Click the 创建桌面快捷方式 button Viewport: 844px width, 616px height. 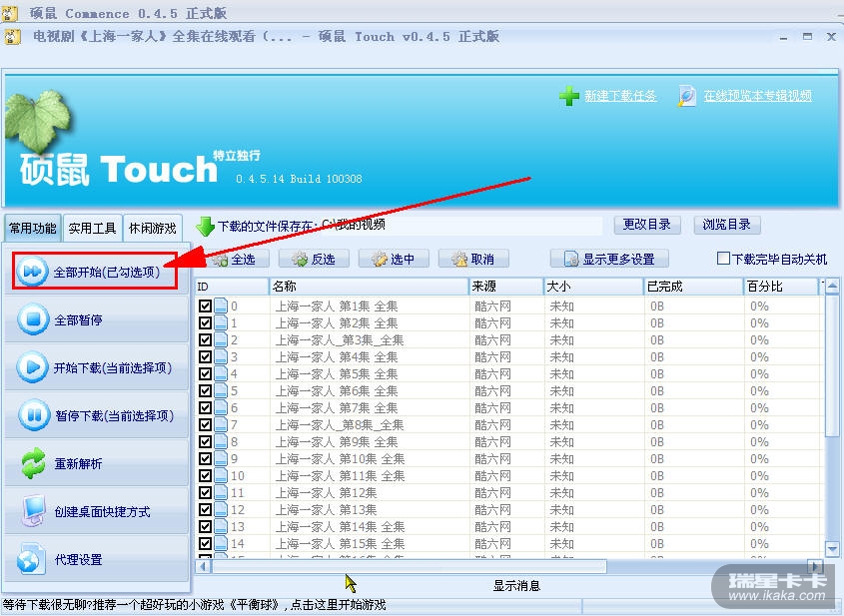(96, 511)
